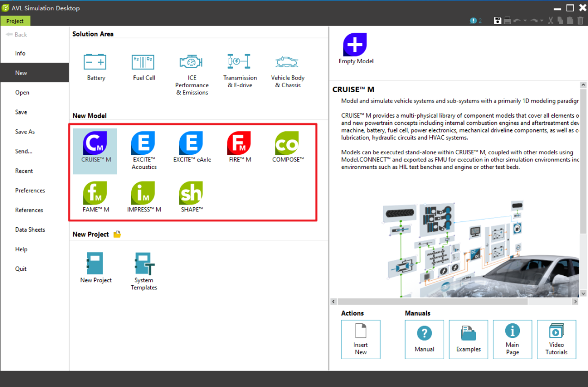Open the Recent menu entry
The width and height of the screenshot is (588, 387).
(x=24, y=171)
